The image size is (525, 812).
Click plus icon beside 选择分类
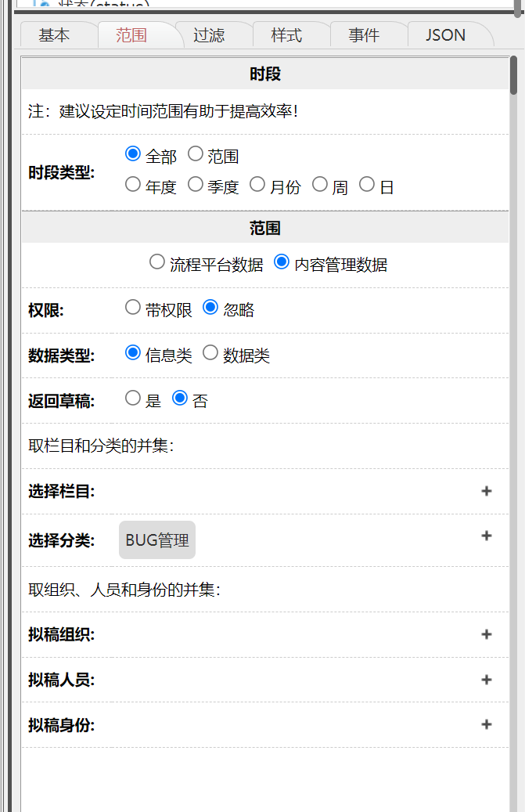(487, 536)
